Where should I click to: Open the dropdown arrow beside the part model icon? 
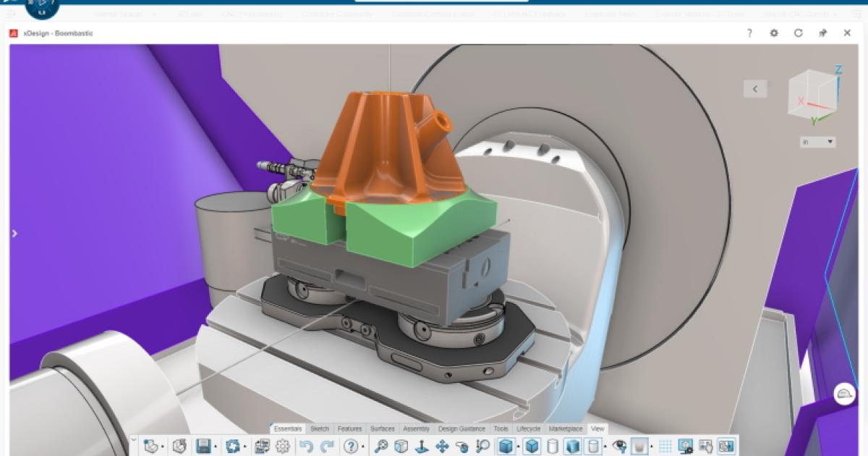coord(163,447)
